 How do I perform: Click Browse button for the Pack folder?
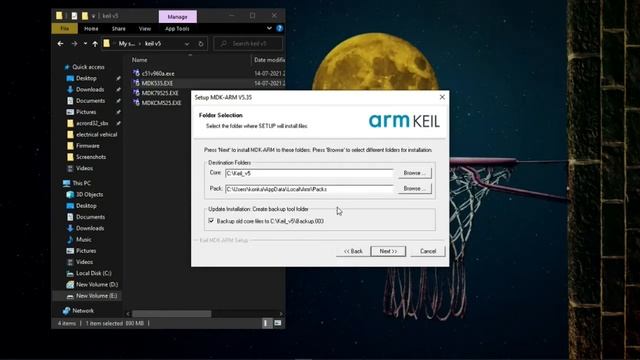tap(414, 189)
